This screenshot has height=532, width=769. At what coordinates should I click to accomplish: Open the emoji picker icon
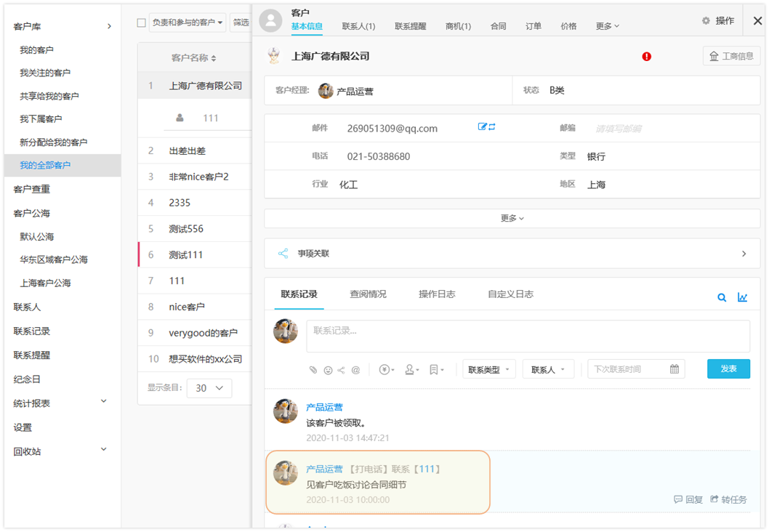point(328,370)
